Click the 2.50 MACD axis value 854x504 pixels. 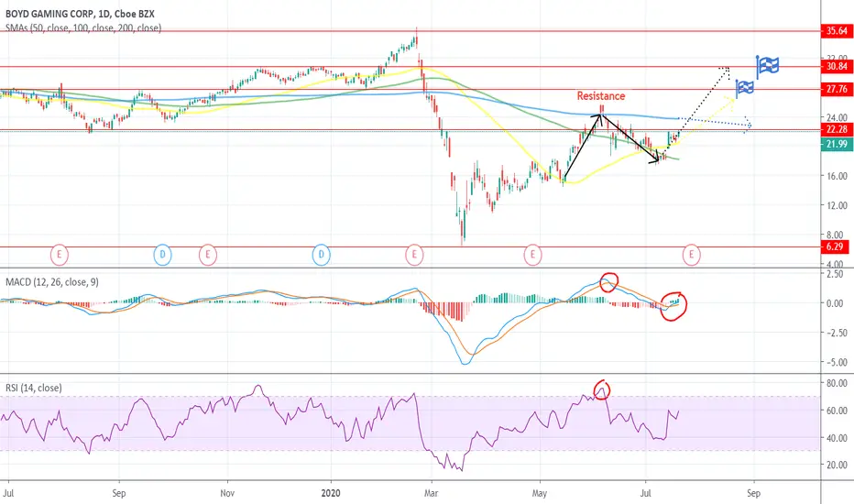pos(836,274)
